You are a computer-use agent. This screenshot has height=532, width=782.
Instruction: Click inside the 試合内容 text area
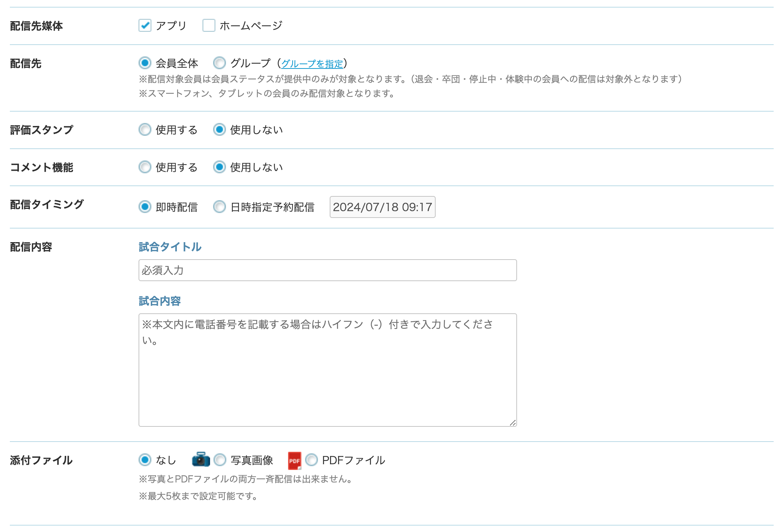pos(327,370)
